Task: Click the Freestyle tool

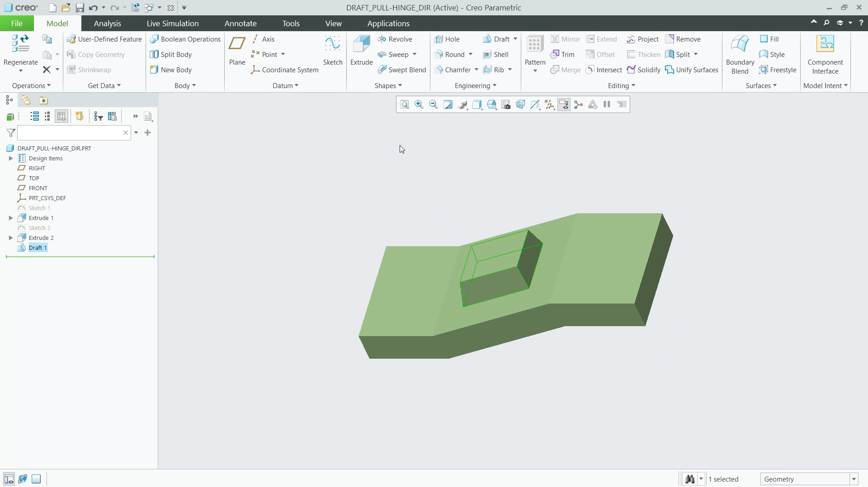Action: pos(778,70)
